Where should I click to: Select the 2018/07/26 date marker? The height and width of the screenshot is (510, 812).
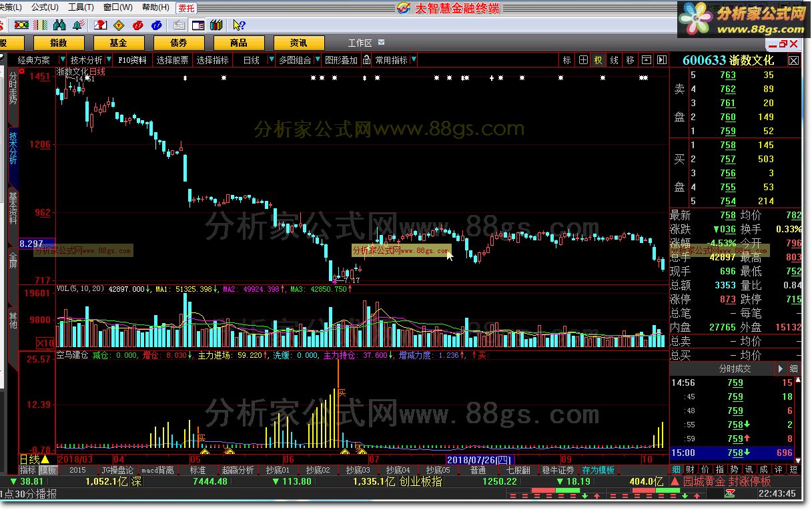[480, 459]
